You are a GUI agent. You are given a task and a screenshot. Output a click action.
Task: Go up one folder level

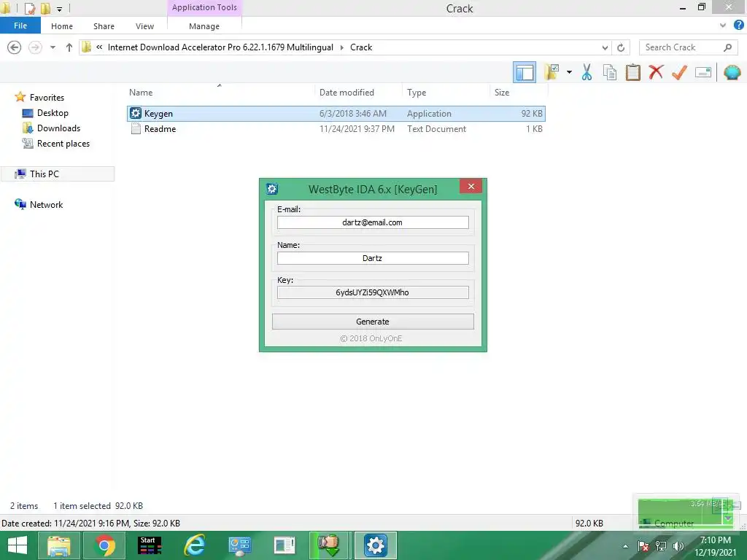pyautogui.click(x=69, y=47)
